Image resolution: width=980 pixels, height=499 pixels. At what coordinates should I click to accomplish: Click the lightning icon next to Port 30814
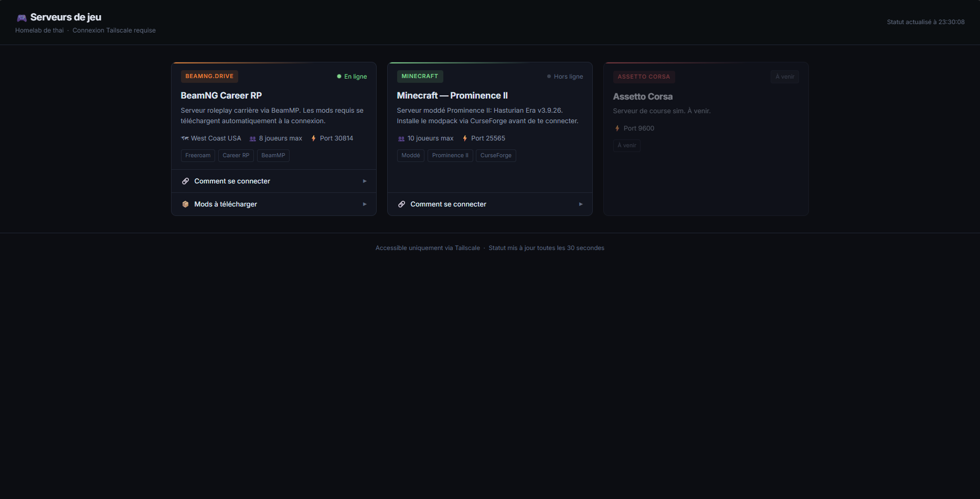pos(313,138)
